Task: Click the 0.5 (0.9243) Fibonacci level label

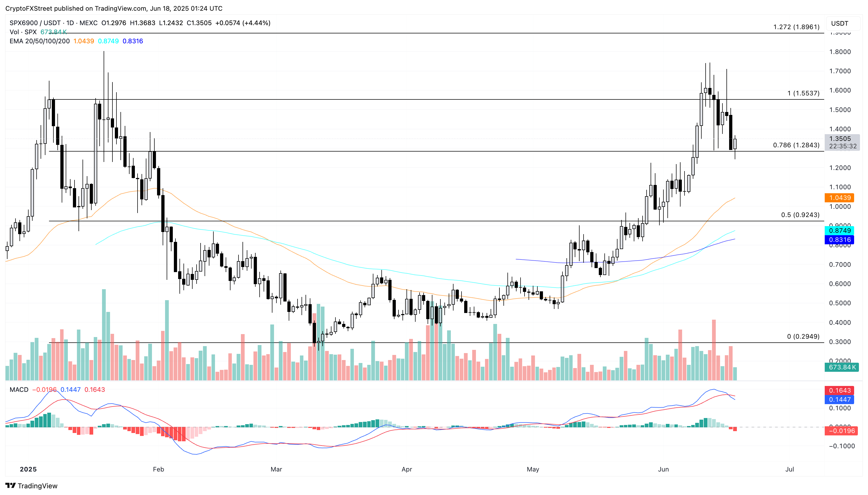Action: [800, 215]
